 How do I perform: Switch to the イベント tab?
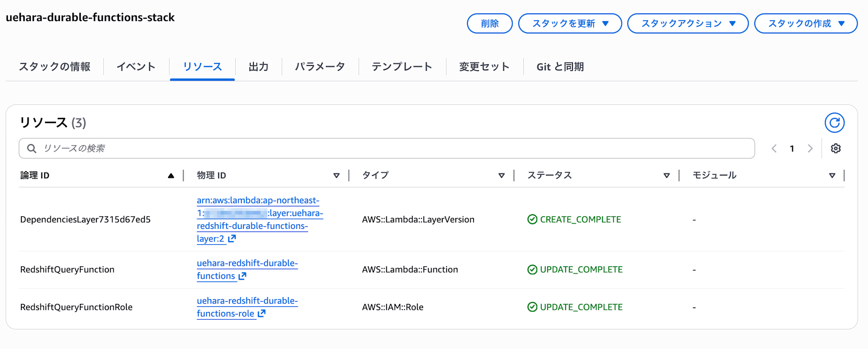click(x=136, y=67)
